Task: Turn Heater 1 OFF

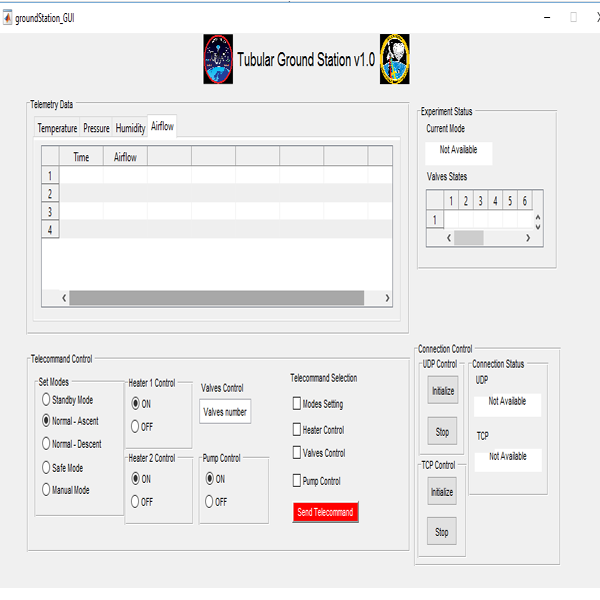Action: 136,426
